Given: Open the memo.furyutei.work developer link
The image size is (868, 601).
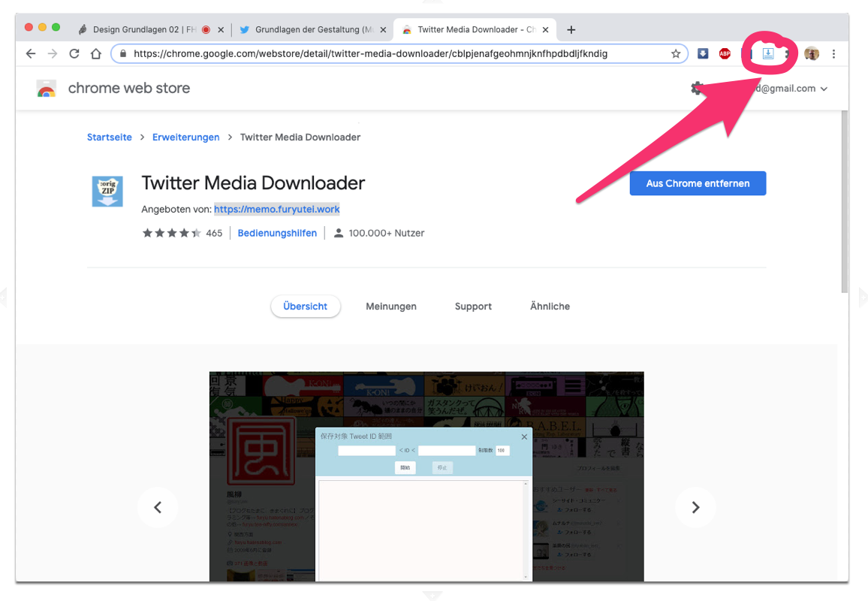Looking at the screenshot, I should tap(276, 209).
